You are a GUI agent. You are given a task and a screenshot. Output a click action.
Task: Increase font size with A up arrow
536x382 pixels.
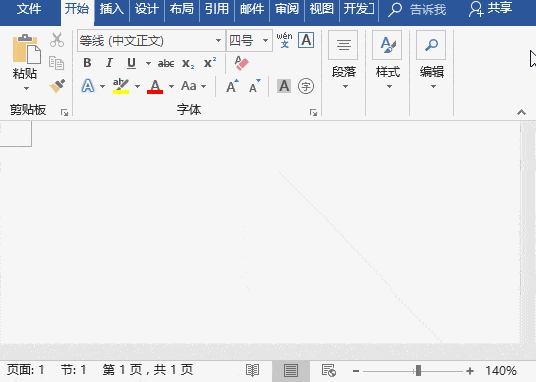point(232,86)
